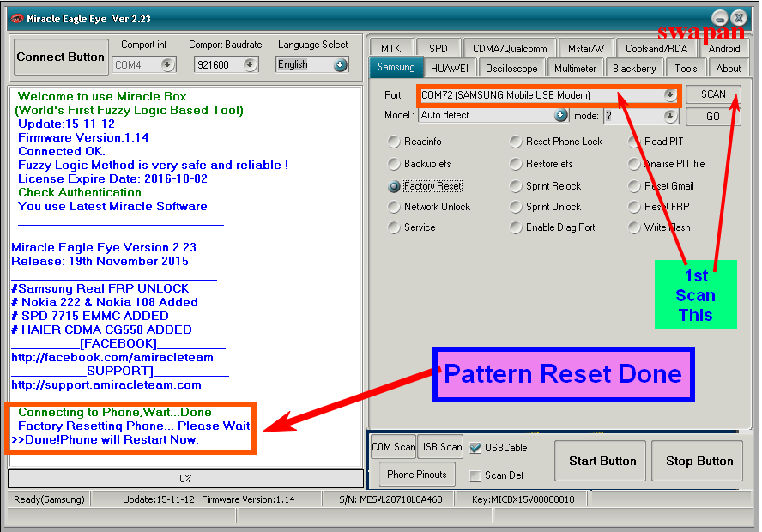Screen dimensions: 762x532
Task: Click the S/N status bar entry
Action: tap(390, 499)
